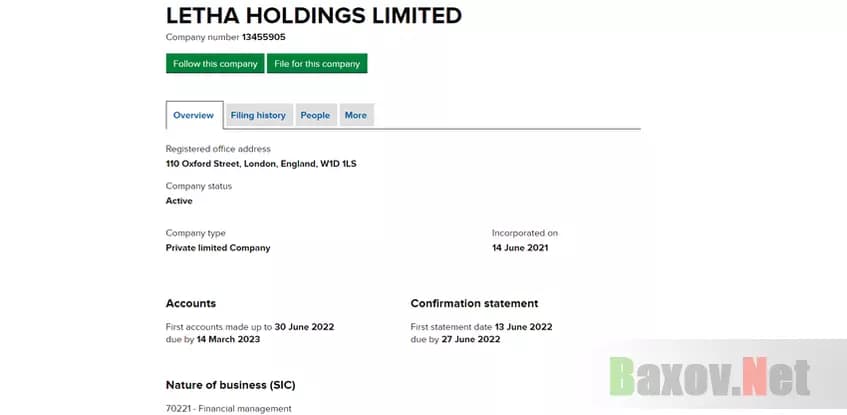This screenshot has height=415, width=847.
Task: Open the Filing history tab
Action: (258, 116)
